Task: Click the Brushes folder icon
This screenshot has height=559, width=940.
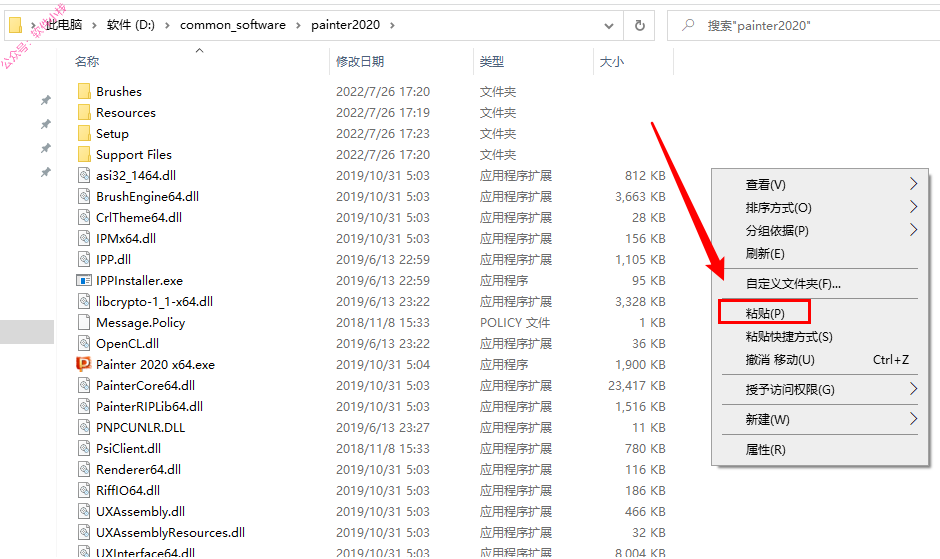Action: (x=84, y=91)
